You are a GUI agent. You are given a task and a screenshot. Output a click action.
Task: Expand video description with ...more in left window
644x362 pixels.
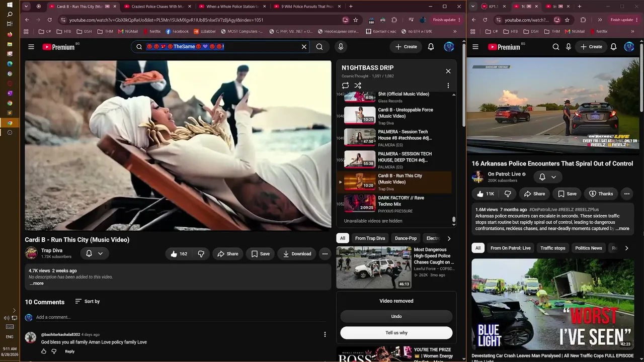tap(36, 284)
